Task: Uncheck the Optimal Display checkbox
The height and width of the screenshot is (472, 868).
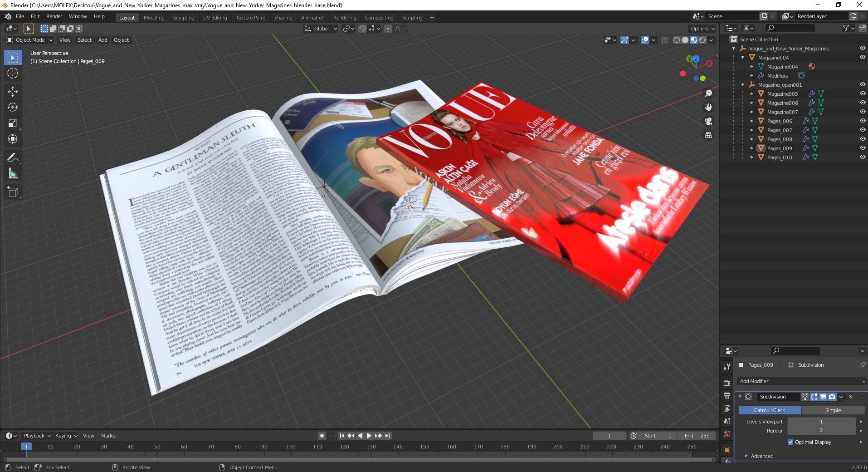Action: 790,442
